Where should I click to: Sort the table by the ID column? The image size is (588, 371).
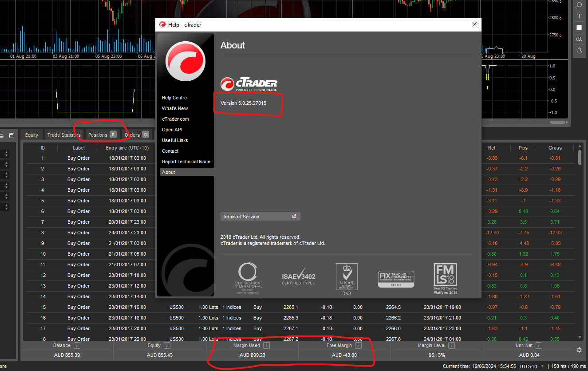click(x=43, y=148)
